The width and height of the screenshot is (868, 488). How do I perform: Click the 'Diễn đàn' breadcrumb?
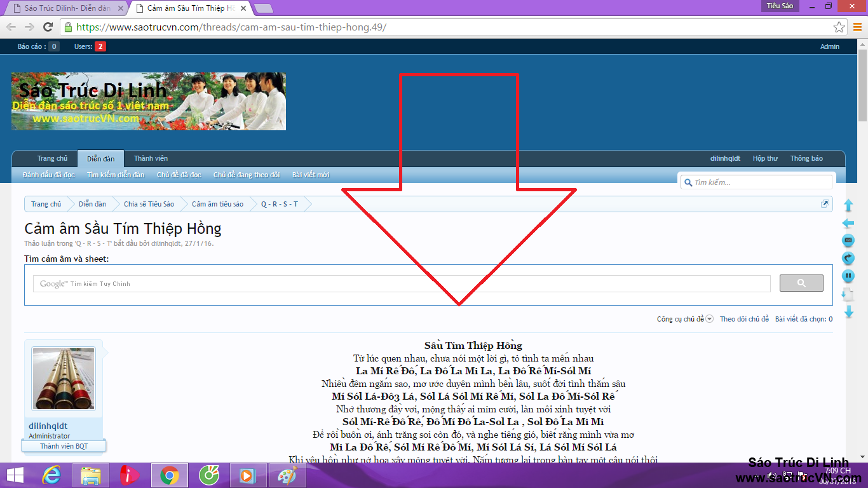tap(92, 204)
